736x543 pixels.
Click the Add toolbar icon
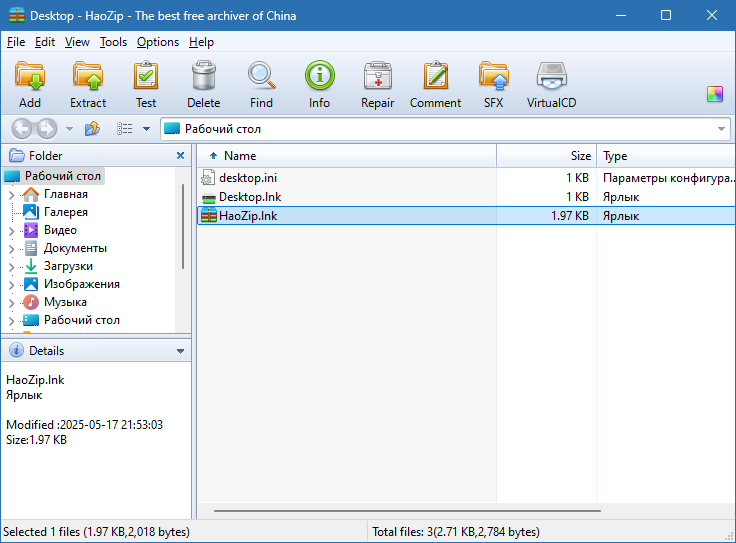pos(30,84)
